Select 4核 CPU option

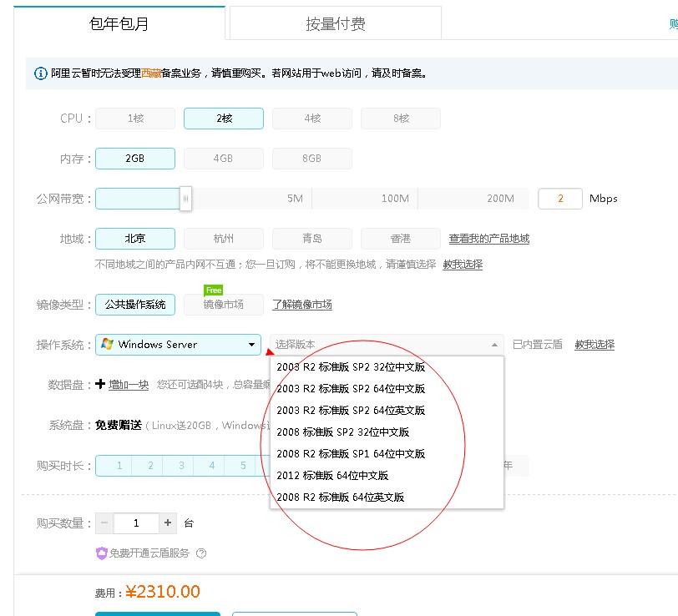[x=312, y=119]
